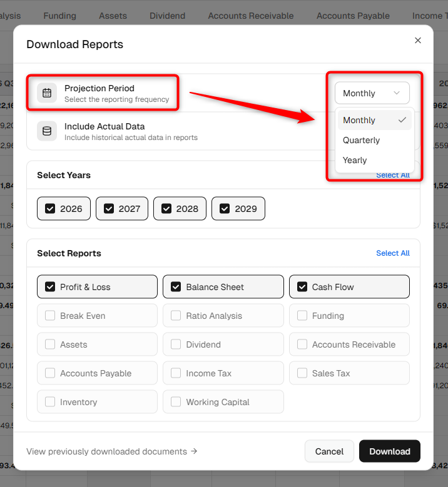This screenshot has width=448, height=487.
Task: Click the Download button
Action: [390, 451]
